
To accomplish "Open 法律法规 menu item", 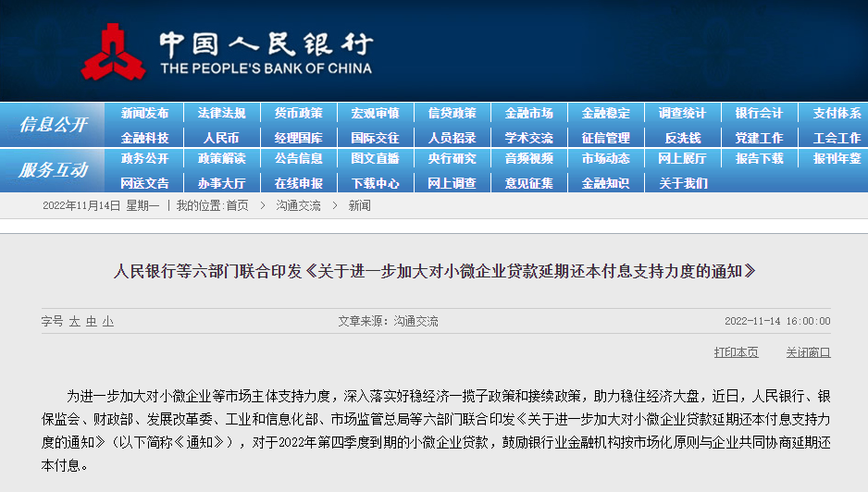I will pos(221,114).
